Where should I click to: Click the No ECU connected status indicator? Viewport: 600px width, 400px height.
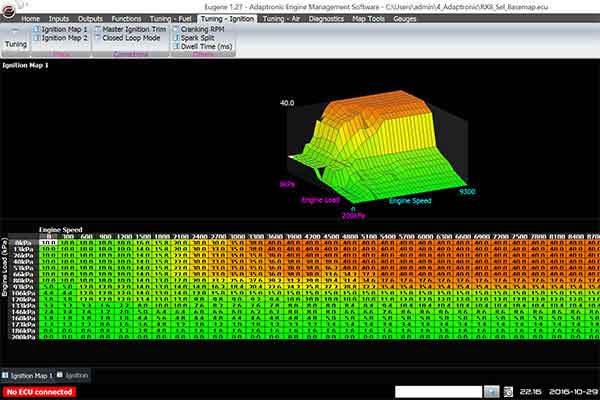tap(39, 392)
